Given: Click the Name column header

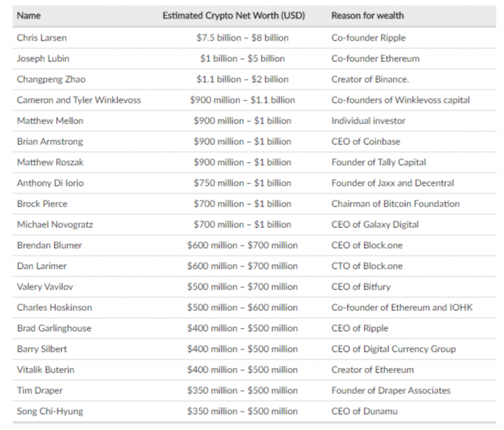Looking at the screenshot, I should coord(28,15).
